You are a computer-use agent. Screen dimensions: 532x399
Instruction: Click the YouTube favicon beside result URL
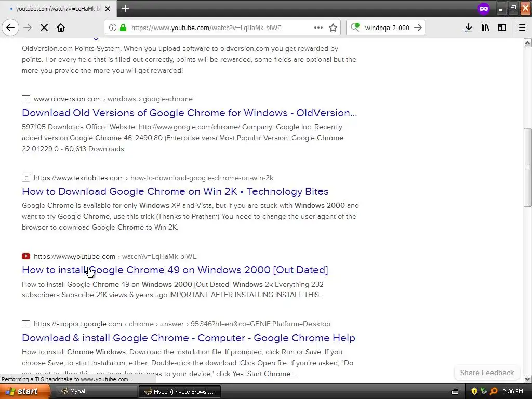26,256
